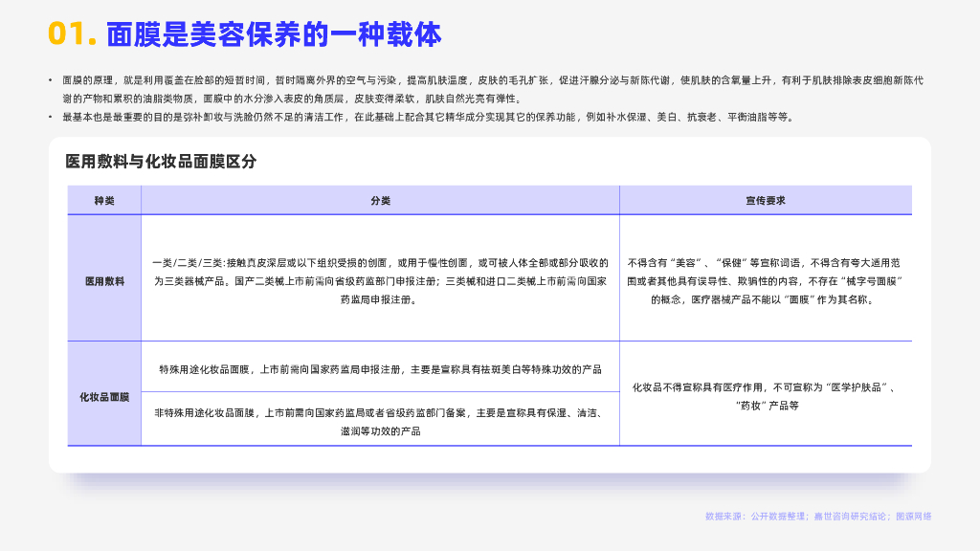This screenshot has width=980, height=551.
Task: Click the "特殊用途化妆品面膜" description cell
Action: [x=380, y=368]
